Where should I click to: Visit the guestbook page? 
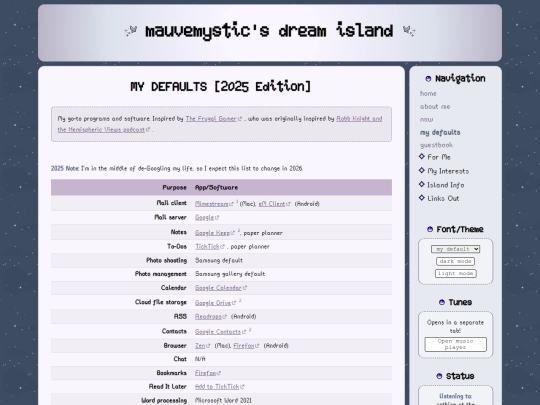pos(436,145)
